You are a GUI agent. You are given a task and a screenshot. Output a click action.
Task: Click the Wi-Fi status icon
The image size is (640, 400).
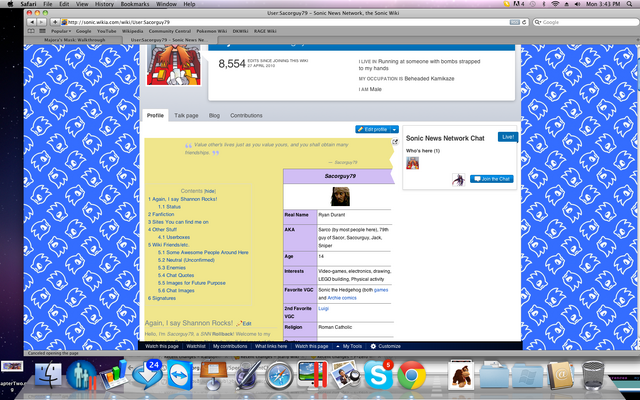[555, 4]
